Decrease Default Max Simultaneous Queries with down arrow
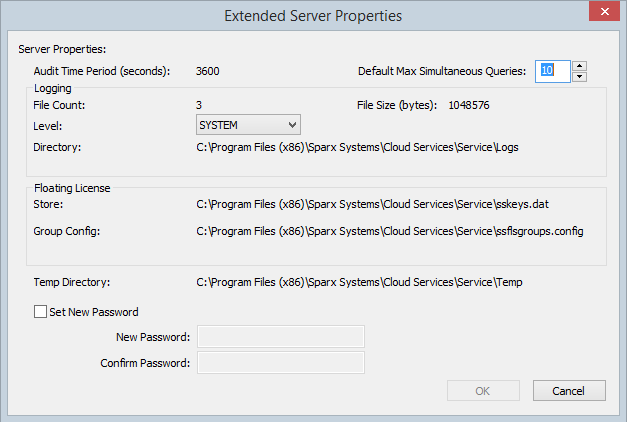The width and height of the screenshot is (627, 422). tap(580, 77)
